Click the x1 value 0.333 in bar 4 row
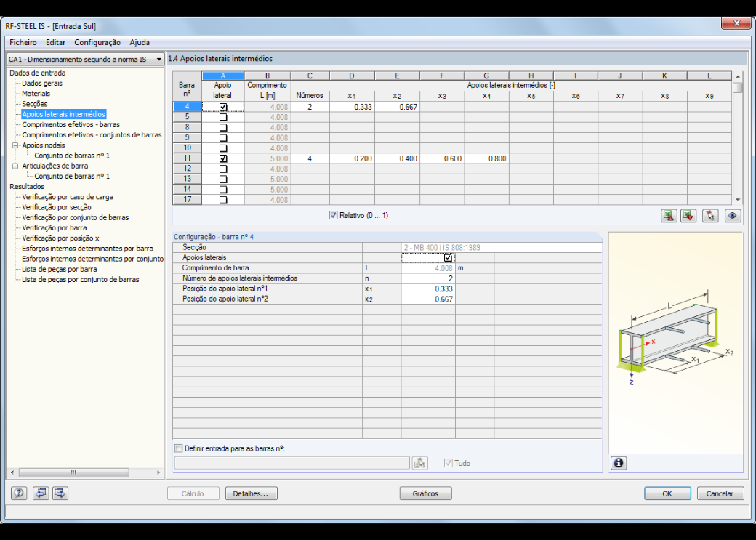 352,107
